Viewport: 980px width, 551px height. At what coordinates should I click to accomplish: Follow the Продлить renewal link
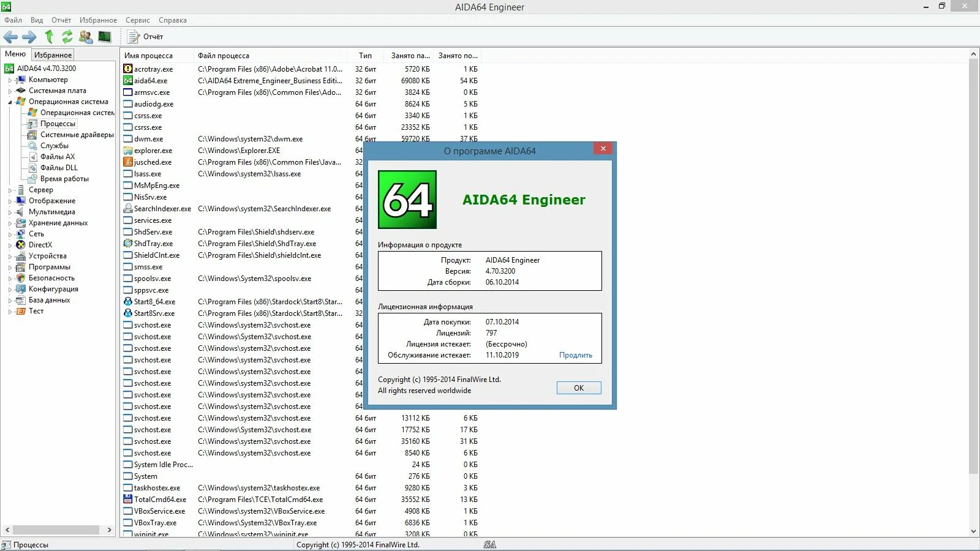point(576,355)
